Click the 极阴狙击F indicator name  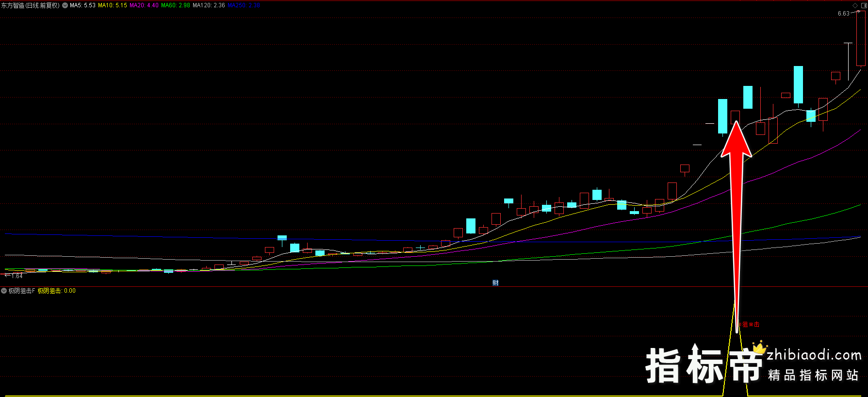tap(22, 291)
